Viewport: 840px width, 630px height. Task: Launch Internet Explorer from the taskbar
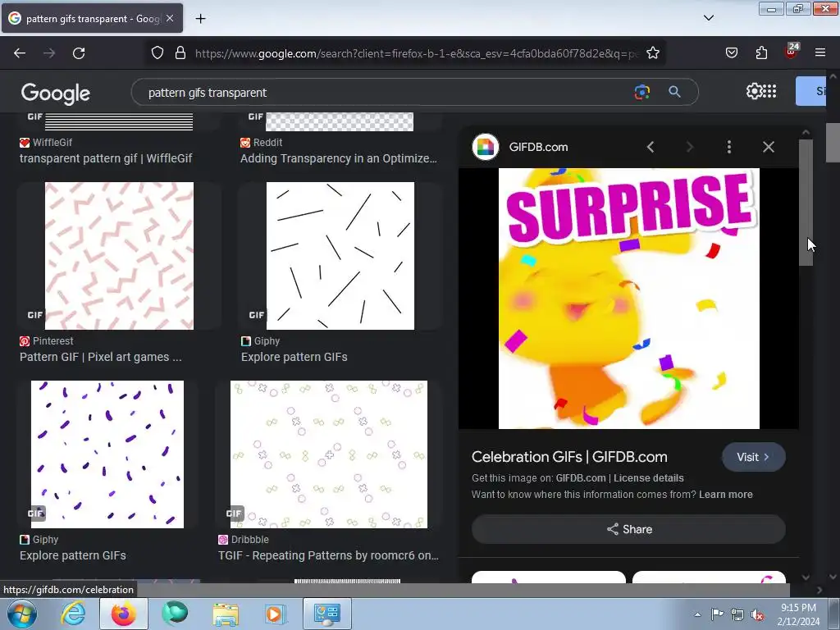tap(73, 614)
